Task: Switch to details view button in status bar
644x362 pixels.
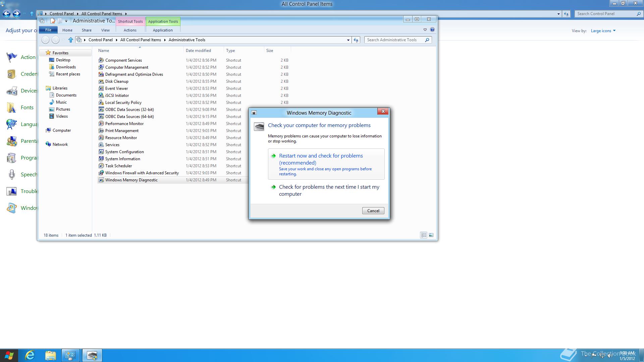Action: point(424,235)
